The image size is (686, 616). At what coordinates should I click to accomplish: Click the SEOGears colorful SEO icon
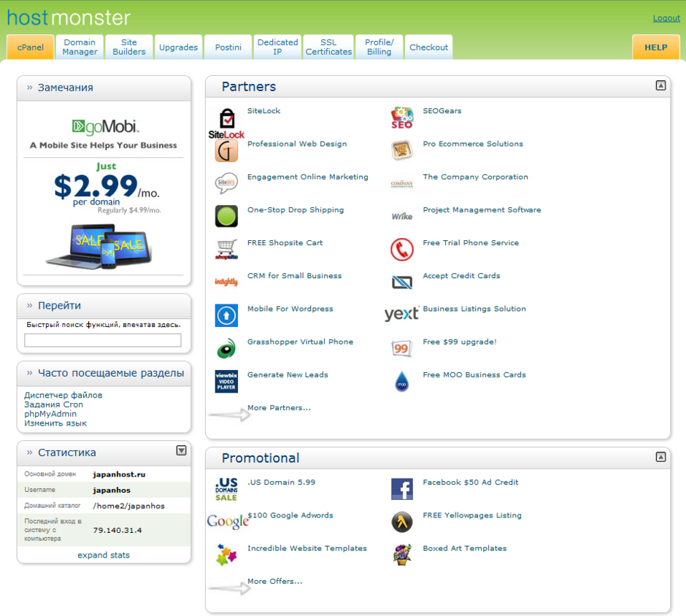point(401,118)
